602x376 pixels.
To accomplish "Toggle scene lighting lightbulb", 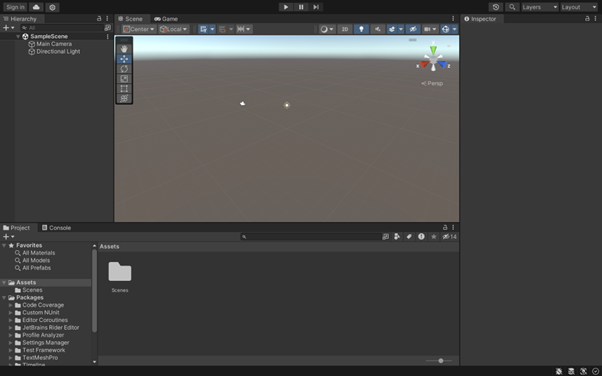I will 361,29.
